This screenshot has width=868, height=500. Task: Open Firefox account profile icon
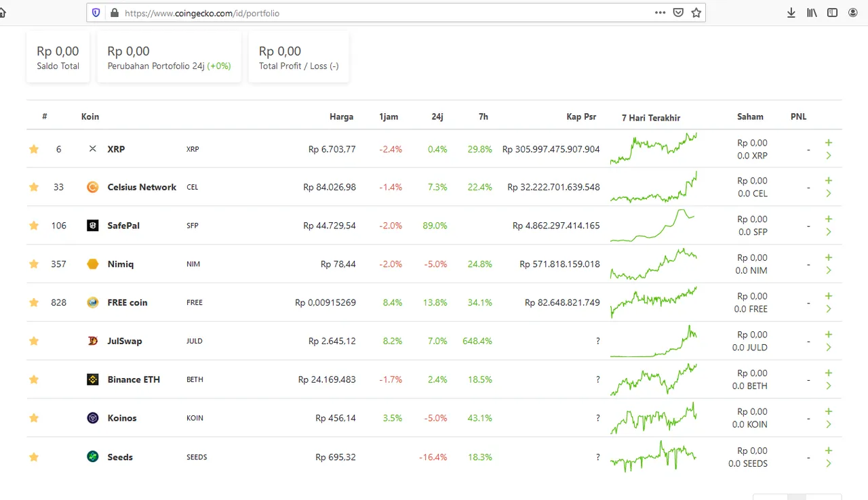852,13
